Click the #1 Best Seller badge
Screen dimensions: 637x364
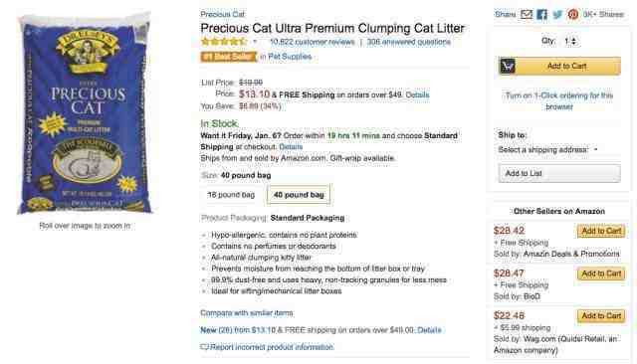pyautogui.click(x=229, y=57)
